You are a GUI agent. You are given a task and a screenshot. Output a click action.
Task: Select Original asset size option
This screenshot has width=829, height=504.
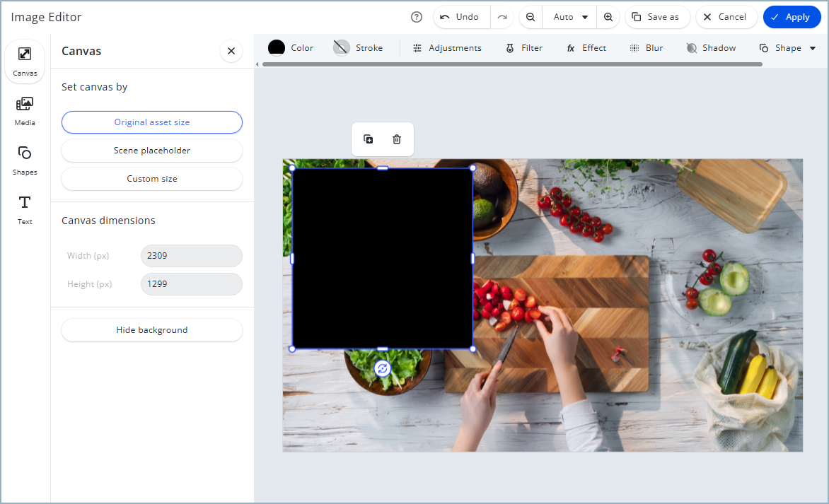pyautogui.click(x=152, y=122)
